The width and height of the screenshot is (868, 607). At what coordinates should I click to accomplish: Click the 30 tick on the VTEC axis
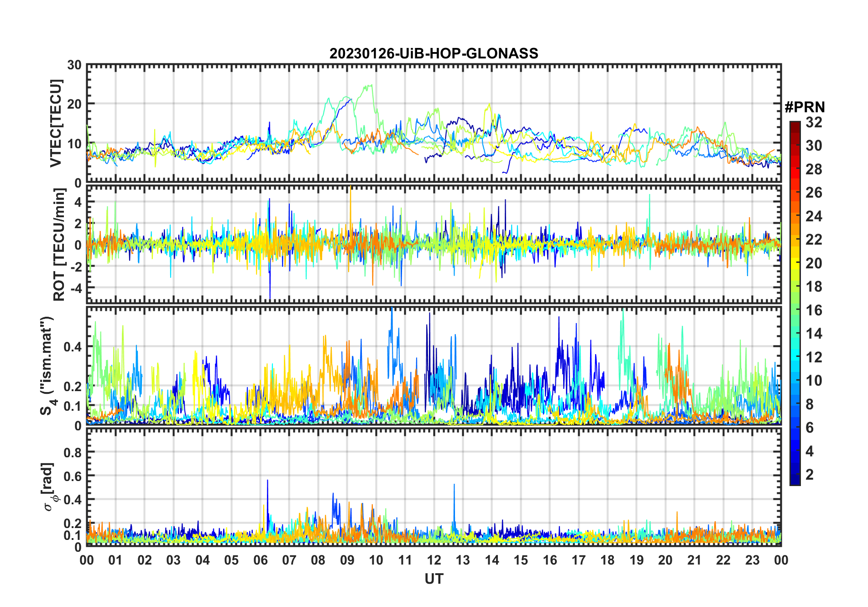74,65
